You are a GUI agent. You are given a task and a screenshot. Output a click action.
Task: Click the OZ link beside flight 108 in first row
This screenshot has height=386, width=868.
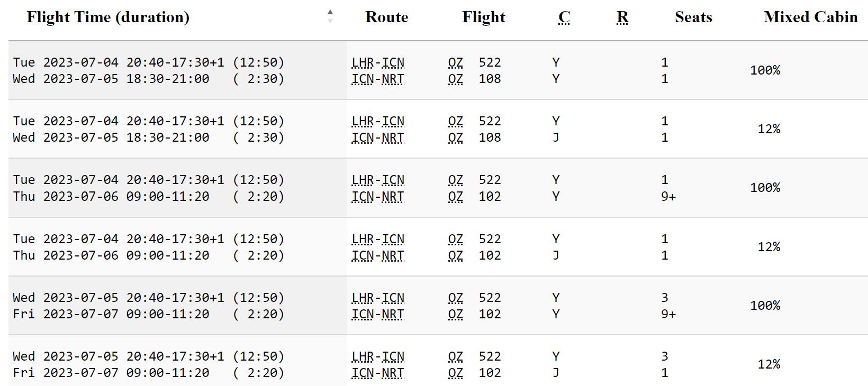click(x=455, y=79)
